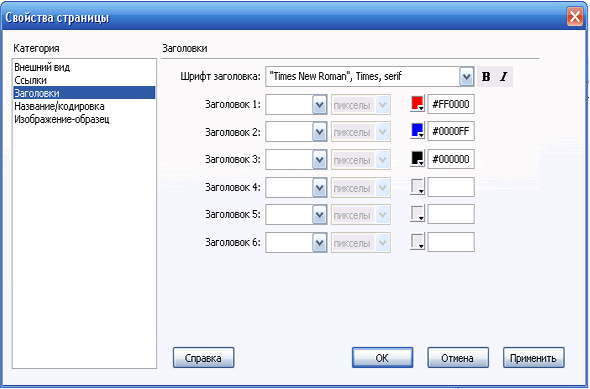Open the empty color swatch for Заголовок 5
The height and width of the screenshot is (389, 590).
(417, 213)
